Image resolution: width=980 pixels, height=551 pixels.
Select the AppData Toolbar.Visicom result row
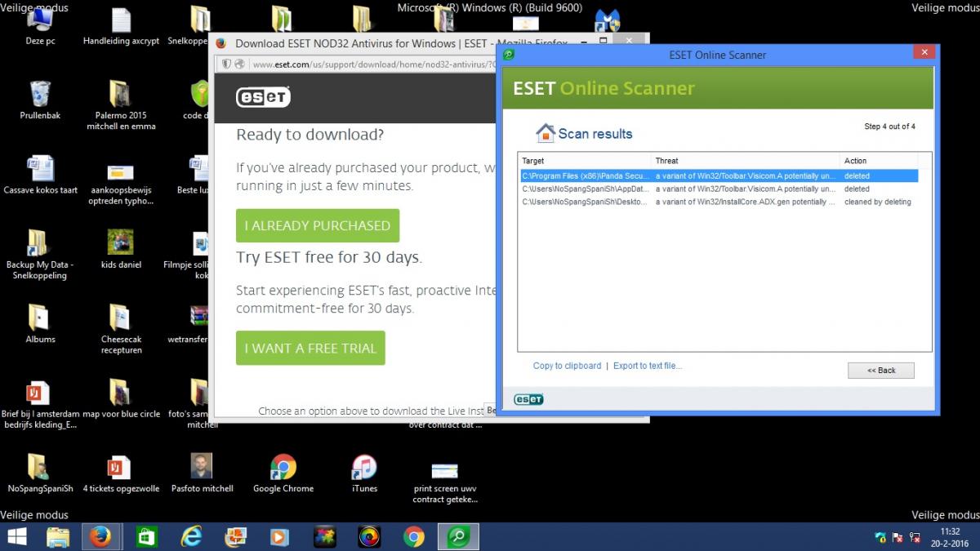coord(719,189)
